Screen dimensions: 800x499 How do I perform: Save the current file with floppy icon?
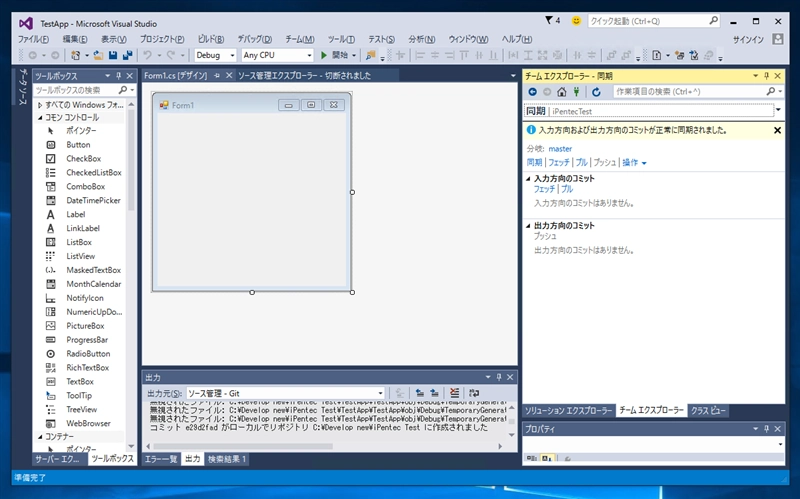pos(113,55)
